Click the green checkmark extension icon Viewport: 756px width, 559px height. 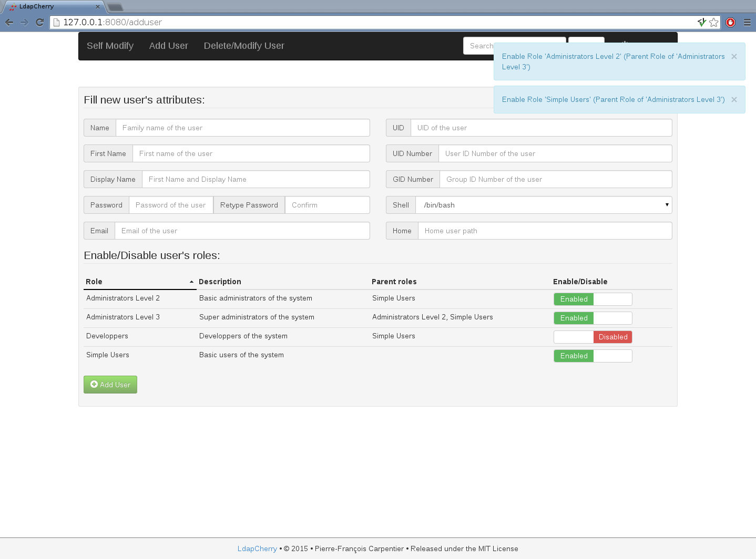pos(701,22)
